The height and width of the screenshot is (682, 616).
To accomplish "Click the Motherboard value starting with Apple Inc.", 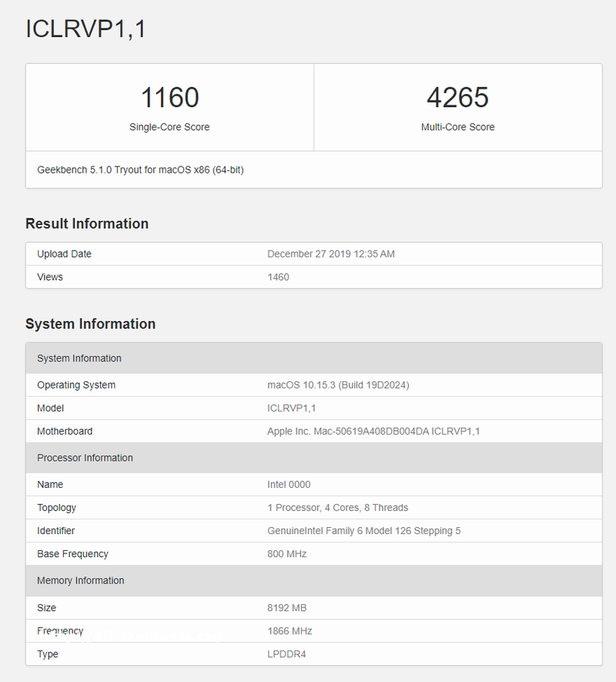I will click(x=373, y=432).
